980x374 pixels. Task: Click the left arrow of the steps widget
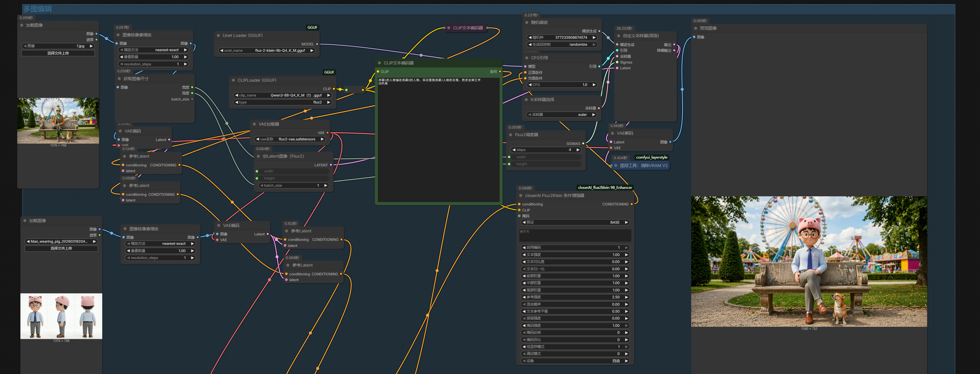[x=514, y=150]
